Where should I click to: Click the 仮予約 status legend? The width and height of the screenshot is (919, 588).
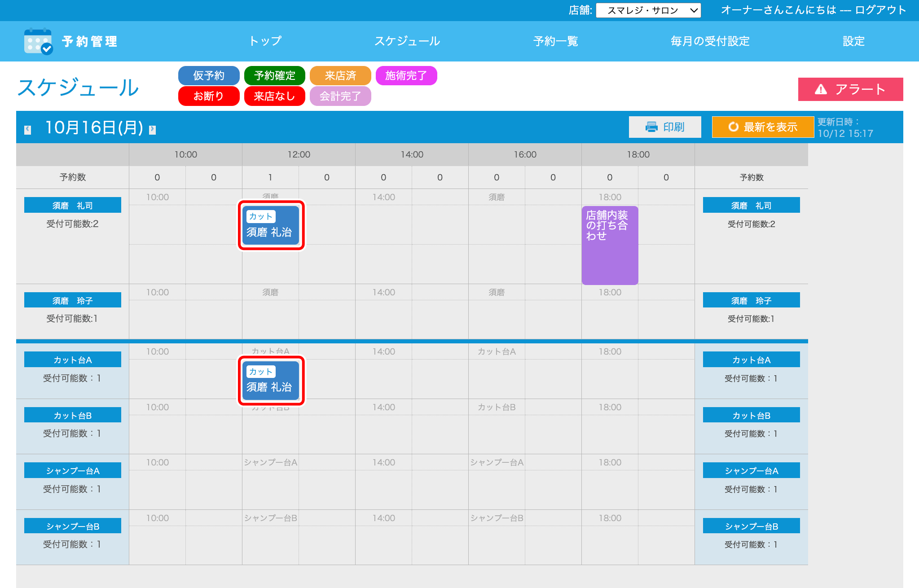(x=209, y=75)
